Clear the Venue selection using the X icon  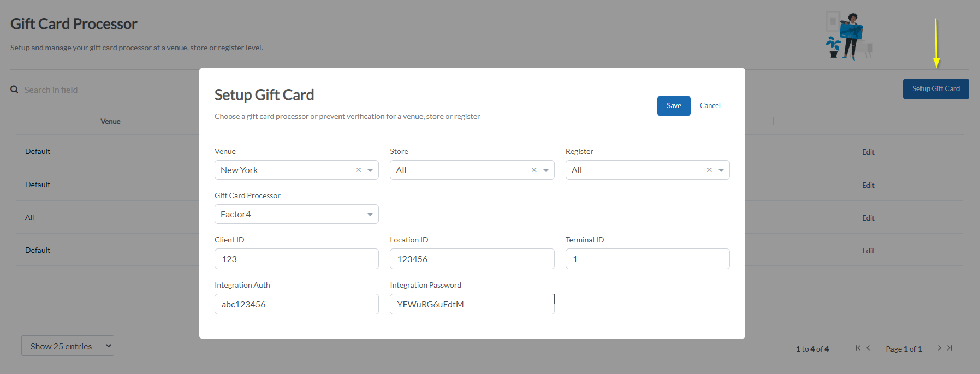pyautogui.click(x=358, y=170)
